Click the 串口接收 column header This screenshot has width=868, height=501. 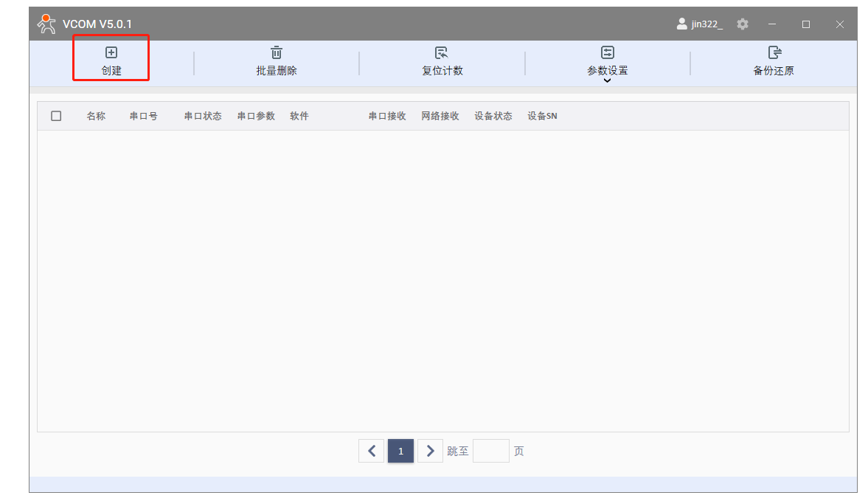[x=387, y=116]
